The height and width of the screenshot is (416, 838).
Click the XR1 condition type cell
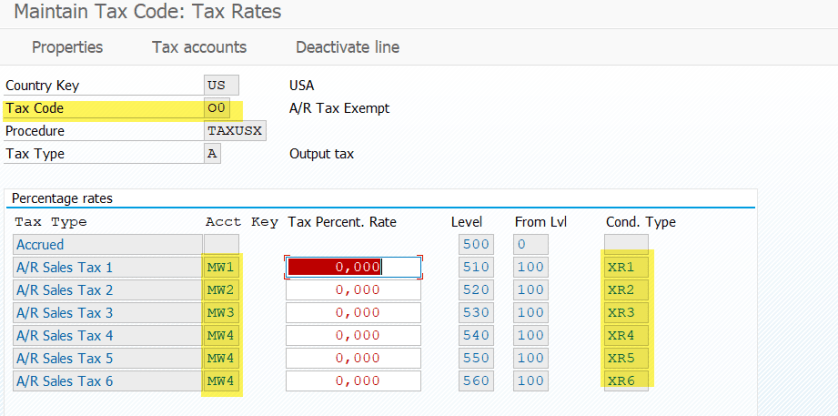(x=626, y=267)
